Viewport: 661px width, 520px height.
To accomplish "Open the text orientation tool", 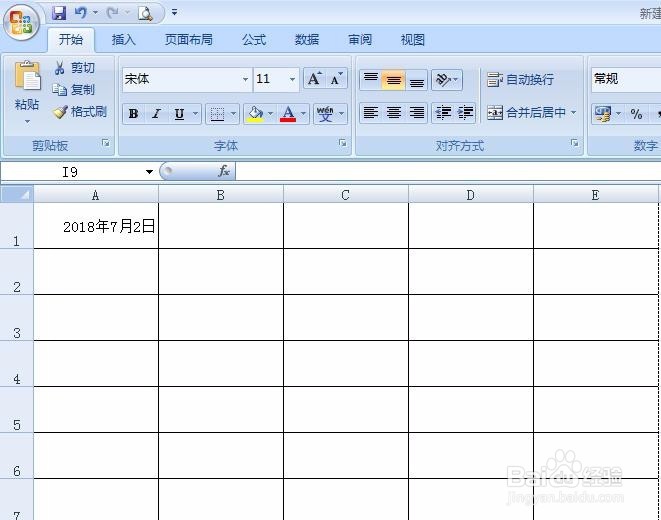I will pyautogui.click(x=446, y=79).
